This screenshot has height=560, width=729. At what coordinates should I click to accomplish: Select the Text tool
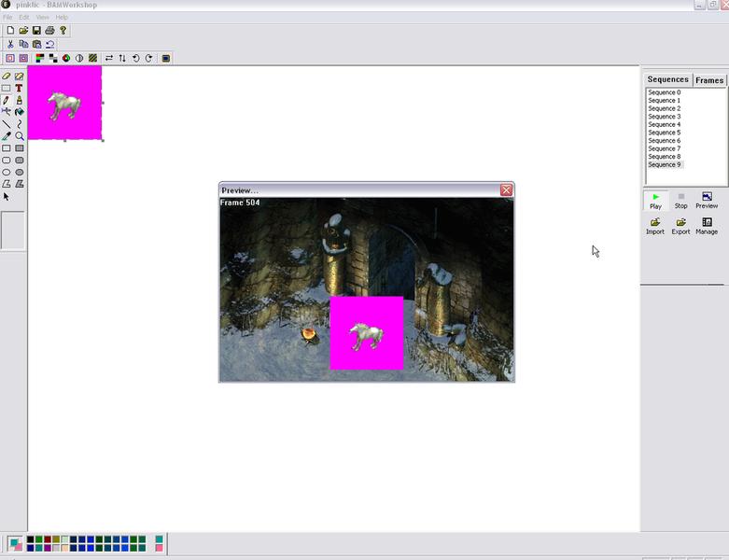(19, 88)
